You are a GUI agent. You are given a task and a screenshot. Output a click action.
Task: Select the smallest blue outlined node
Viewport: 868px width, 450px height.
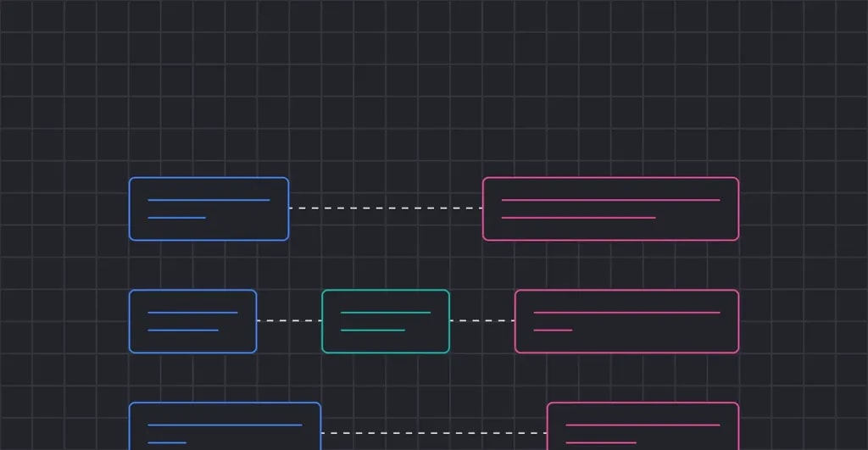192,321
